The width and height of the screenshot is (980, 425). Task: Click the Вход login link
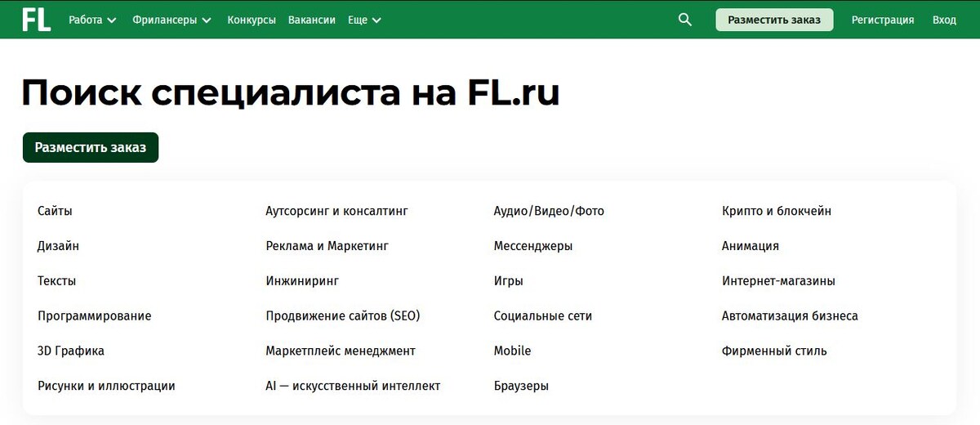tap(944, 20)
